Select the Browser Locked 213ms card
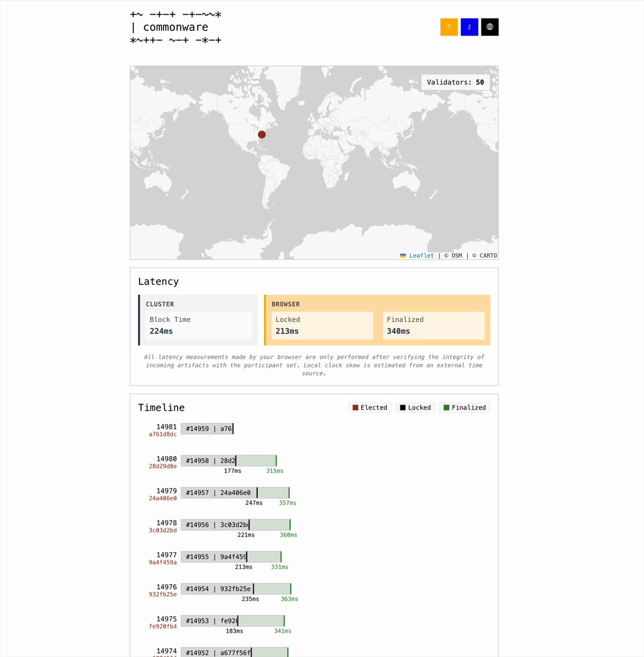The height and width of the screenshot is (657, 644). pyautogui.click(x=322, y=325)
